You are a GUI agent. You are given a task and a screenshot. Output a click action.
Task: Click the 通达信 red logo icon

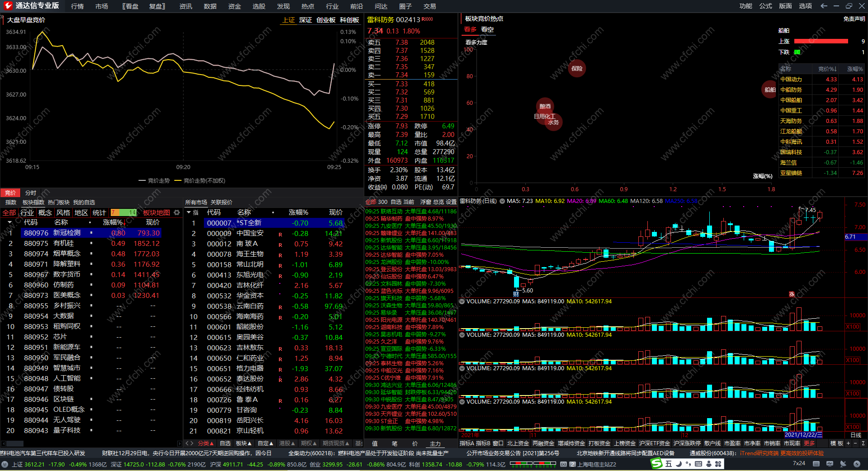click(x=8, y=6)
